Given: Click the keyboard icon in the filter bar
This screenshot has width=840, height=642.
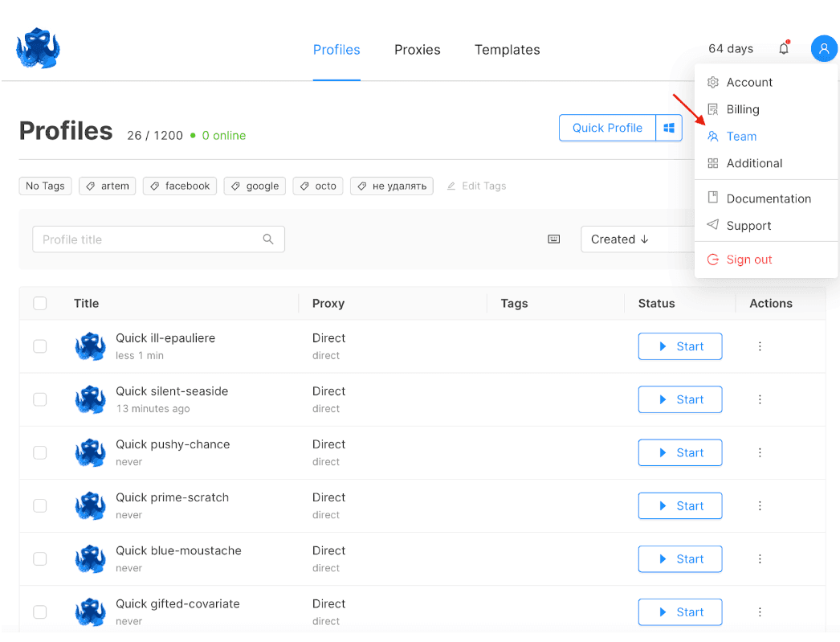Looking at the screenshot, I should coord(554,239).
